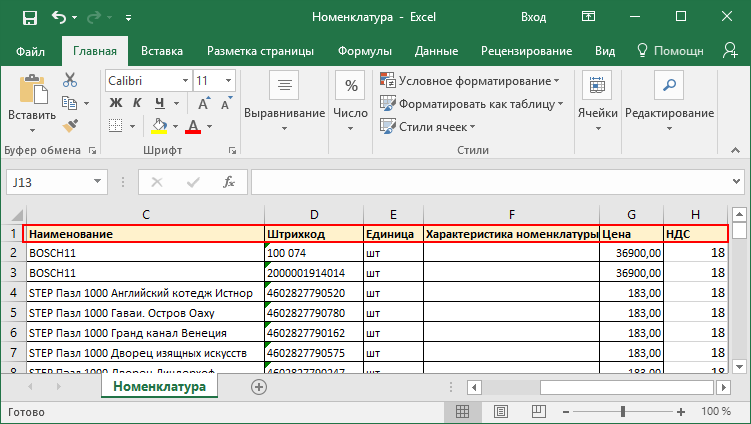Image resolution: width=751 pixels, height=424 pixels.
Task: Open Шрифт dialog launcher
Action: coord(232,151)
